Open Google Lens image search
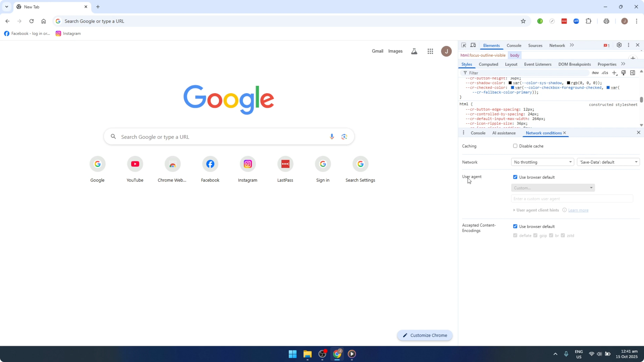 344,136
